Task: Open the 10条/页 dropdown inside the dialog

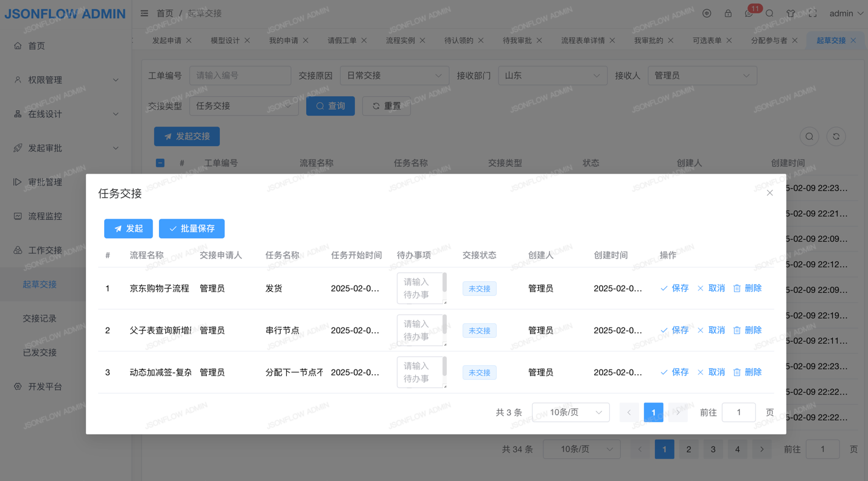Action: coord(570,412)
